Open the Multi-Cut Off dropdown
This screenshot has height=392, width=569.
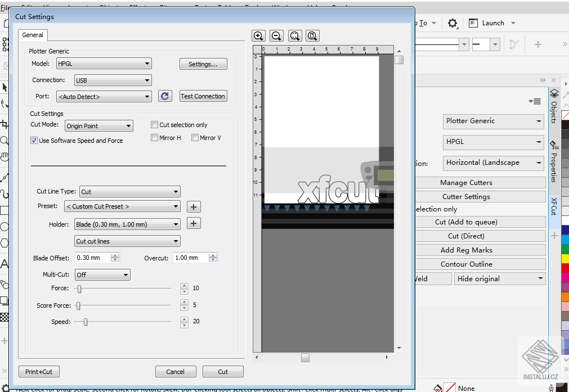point(102,275)
